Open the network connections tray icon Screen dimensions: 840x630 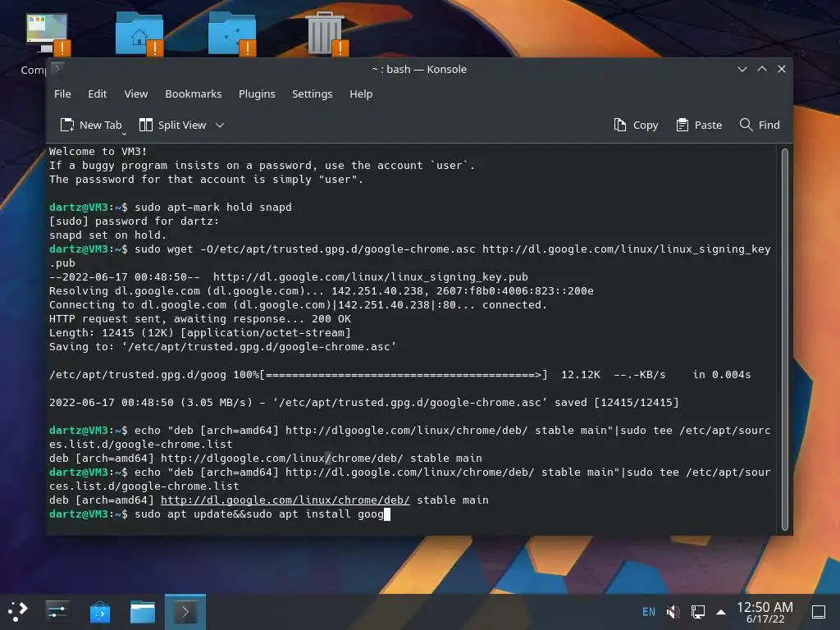[697, 611]
